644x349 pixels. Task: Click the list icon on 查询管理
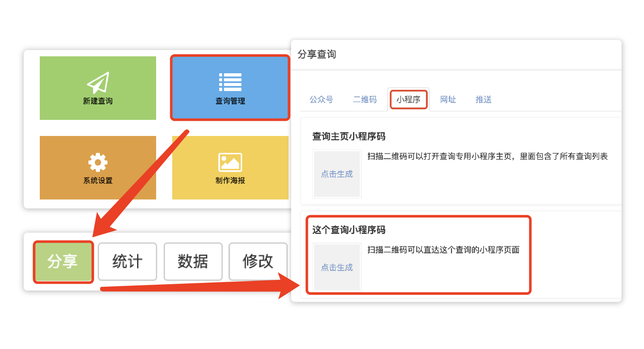click(230, 82)
